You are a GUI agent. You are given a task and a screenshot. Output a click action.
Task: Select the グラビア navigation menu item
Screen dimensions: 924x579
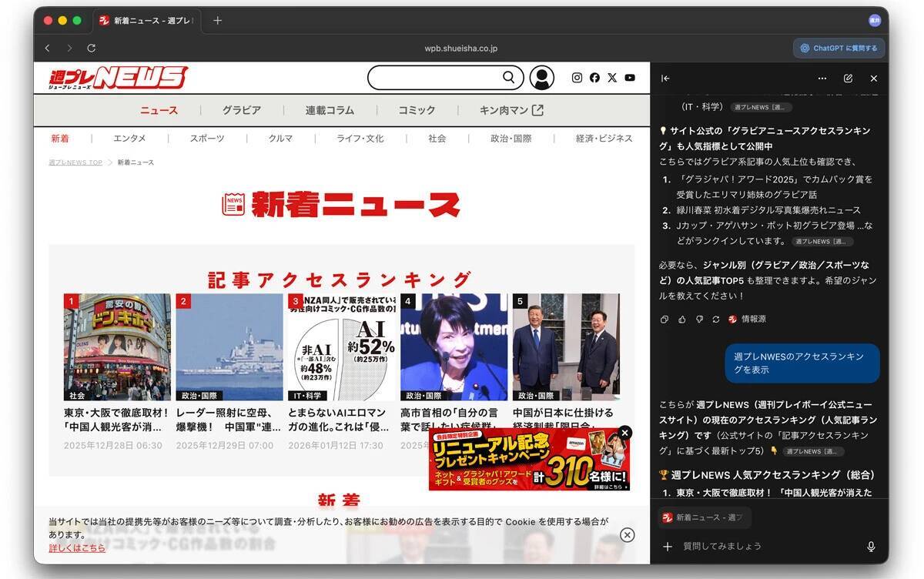coord(241,110)
